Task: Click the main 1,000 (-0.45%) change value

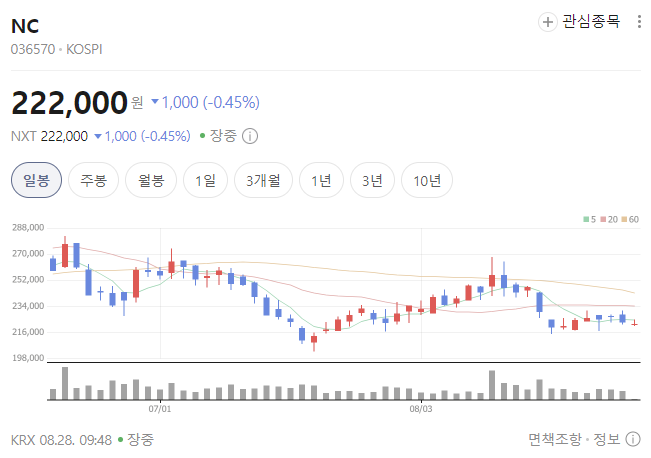Action: click(206, 102)
